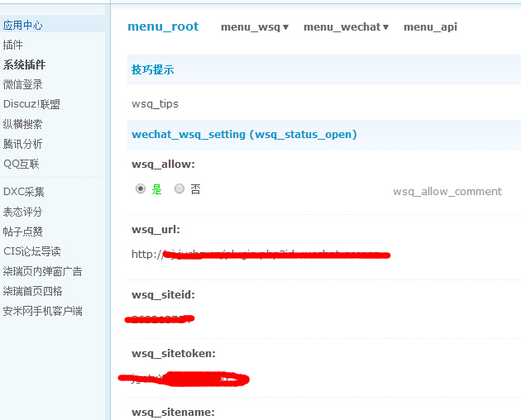The image size is (521, 420).
Task: Click the wsq_sitename: label
Action: pos(173,413)
